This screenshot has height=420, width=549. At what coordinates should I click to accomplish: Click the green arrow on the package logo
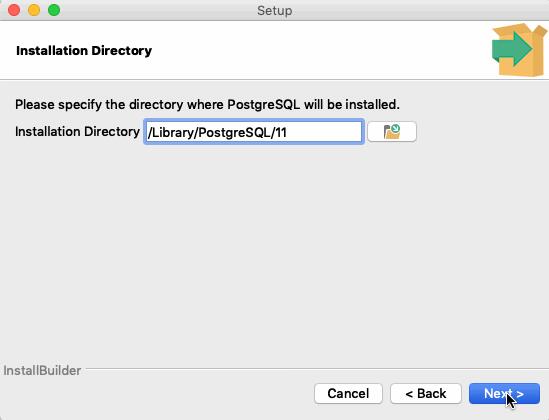512,49
